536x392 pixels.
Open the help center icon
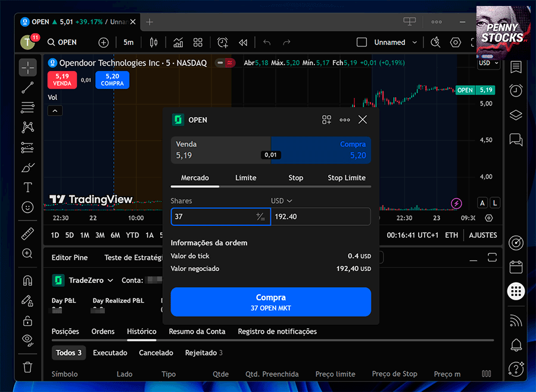point(516,369)
